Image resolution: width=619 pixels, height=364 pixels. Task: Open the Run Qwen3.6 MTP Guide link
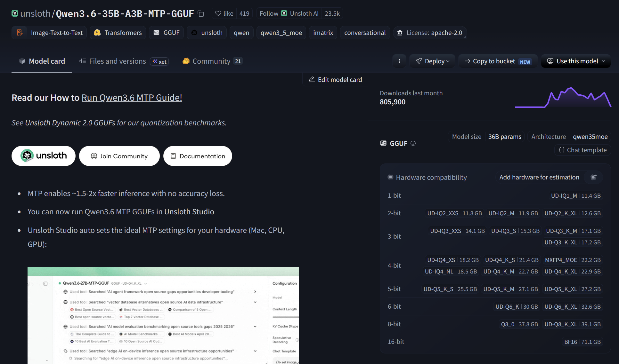tap(132, 98)
